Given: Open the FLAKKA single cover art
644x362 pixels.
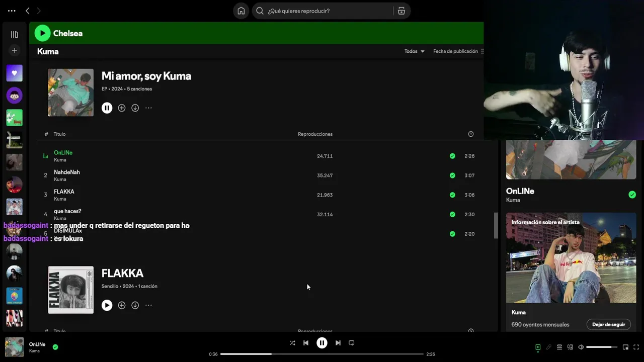Looking at the screenshot, I should 70,290.
